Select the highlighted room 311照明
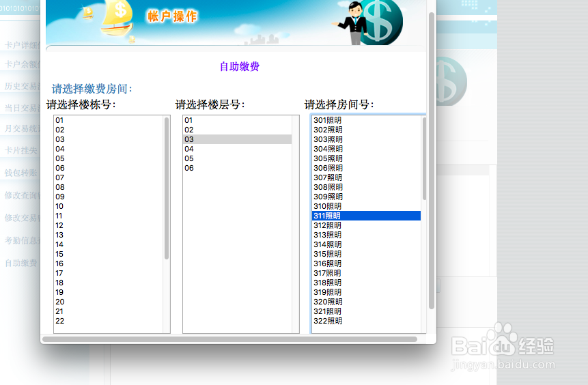Image resolution: width=588 pixels, height=385 pixels. click(366, 216)
